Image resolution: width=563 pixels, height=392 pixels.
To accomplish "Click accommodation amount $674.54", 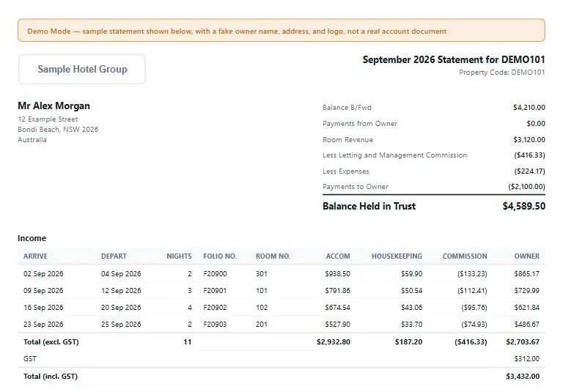I will 337,308.
